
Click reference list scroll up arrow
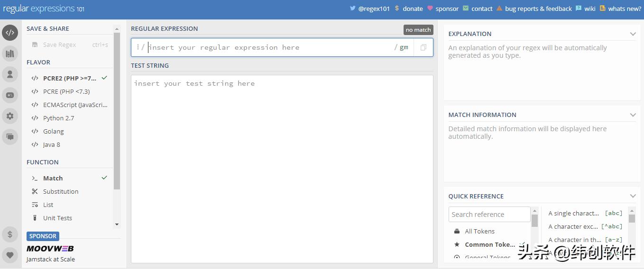(x=632, y=211)
